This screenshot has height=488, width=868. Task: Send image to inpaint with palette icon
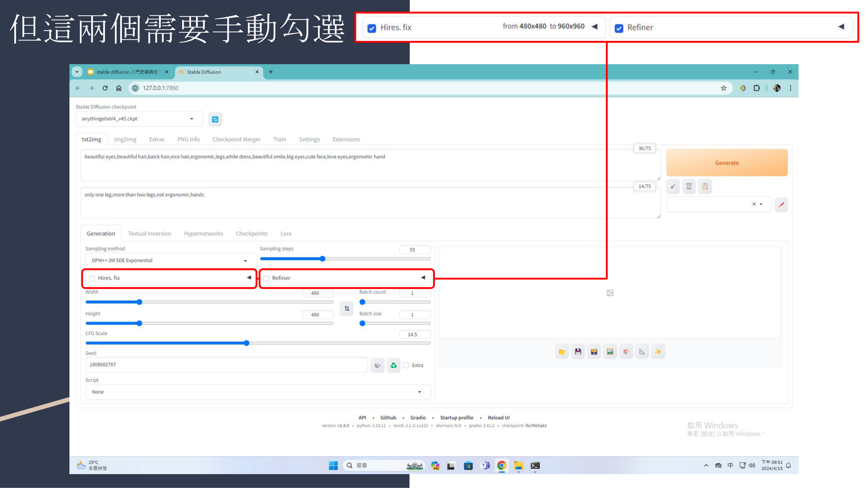626,352
